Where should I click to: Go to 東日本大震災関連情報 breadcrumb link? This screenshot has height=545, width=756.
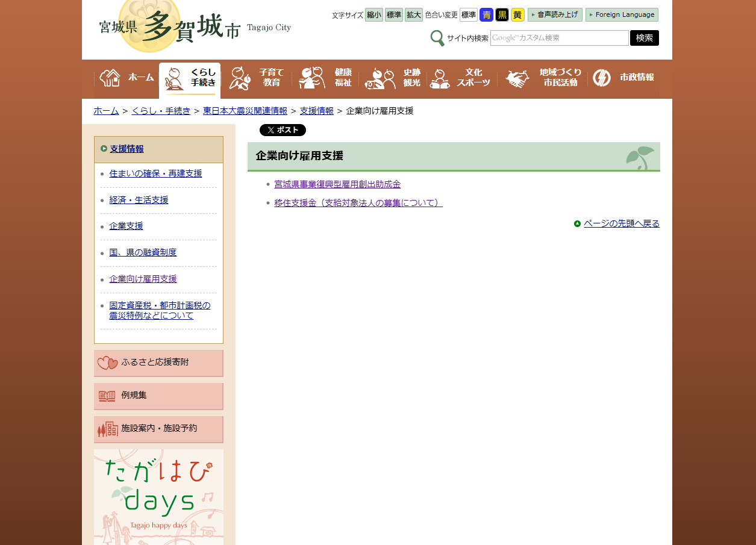pyautogui.click(x=245, y=111)
